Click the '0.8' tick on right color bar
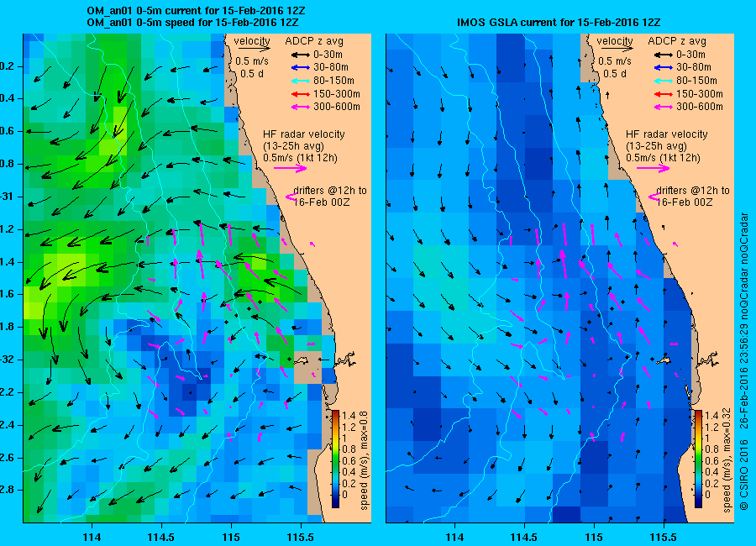 (711, 449)
